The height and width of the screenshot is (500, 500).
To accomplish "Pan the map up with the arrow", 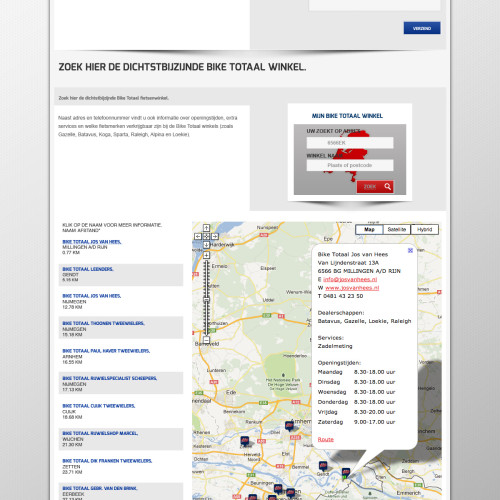I will [x=206, y=228].
